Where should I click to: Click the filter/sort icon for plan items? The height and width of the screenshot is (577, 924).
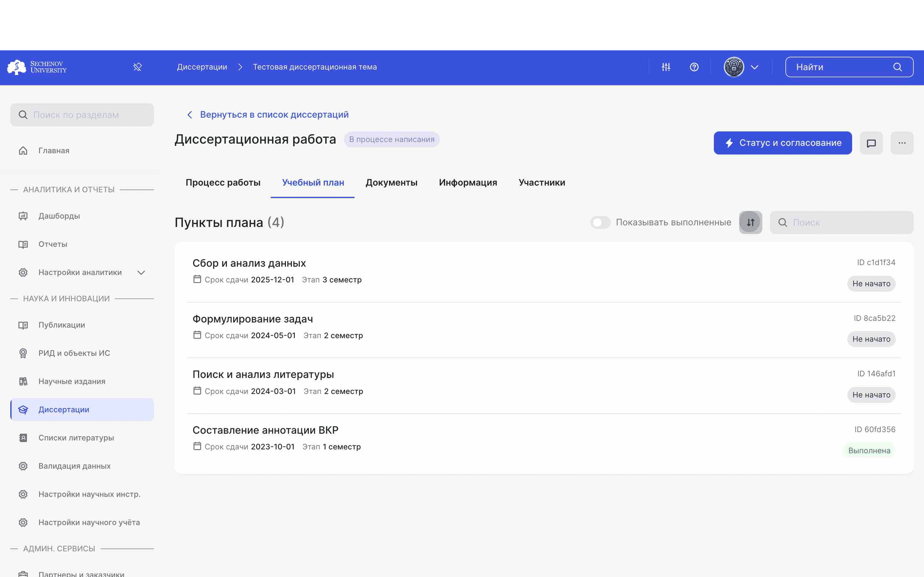click(x=750, y=222)
